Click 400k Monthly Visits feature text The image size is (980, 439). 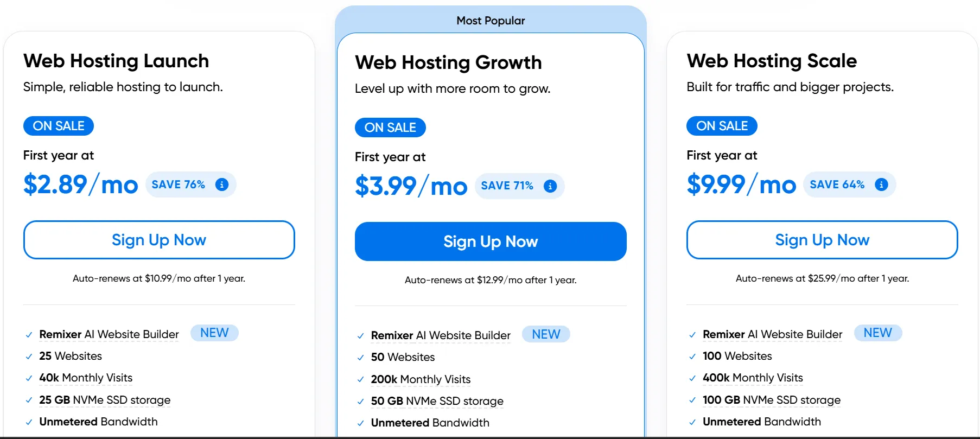coord(753,378)
